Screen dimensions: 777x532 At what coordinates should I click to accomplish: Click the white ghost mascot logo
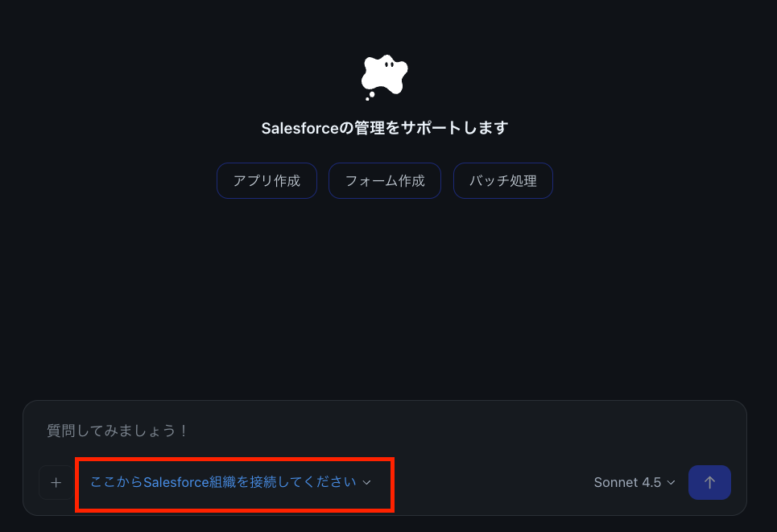[385, 75]
